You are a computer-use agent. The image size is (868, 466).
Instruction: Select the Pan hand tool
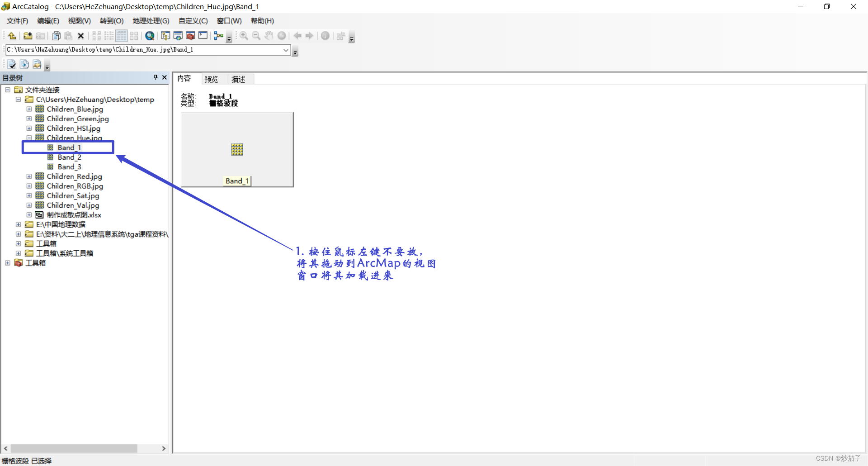269,36
